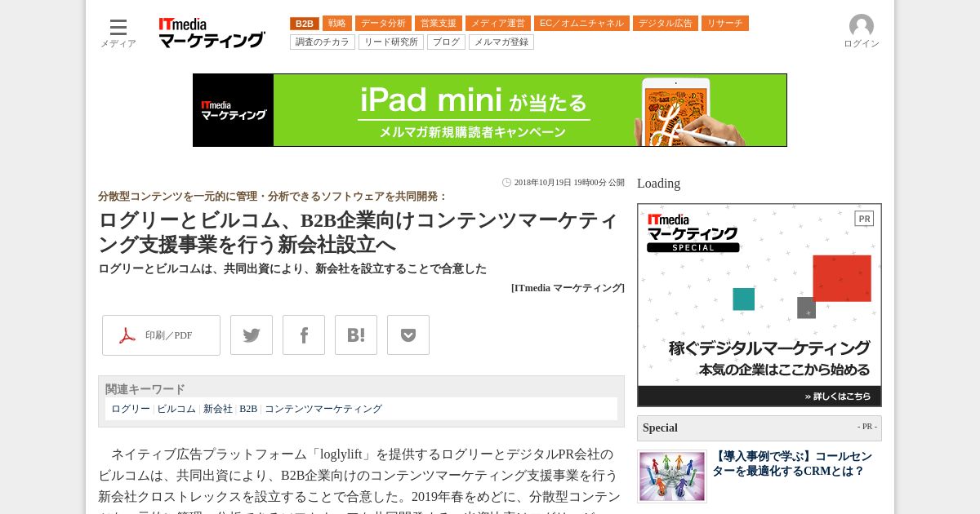Click the B2B keyword link
The height and width of the screenshot is (514, 980).
pos(248,409)
